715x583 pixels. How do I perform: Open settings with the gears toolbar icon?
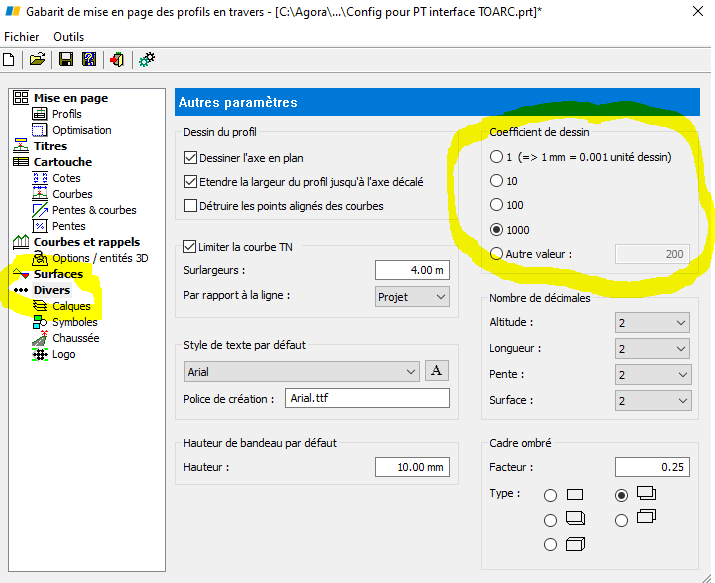pos(147,59)
